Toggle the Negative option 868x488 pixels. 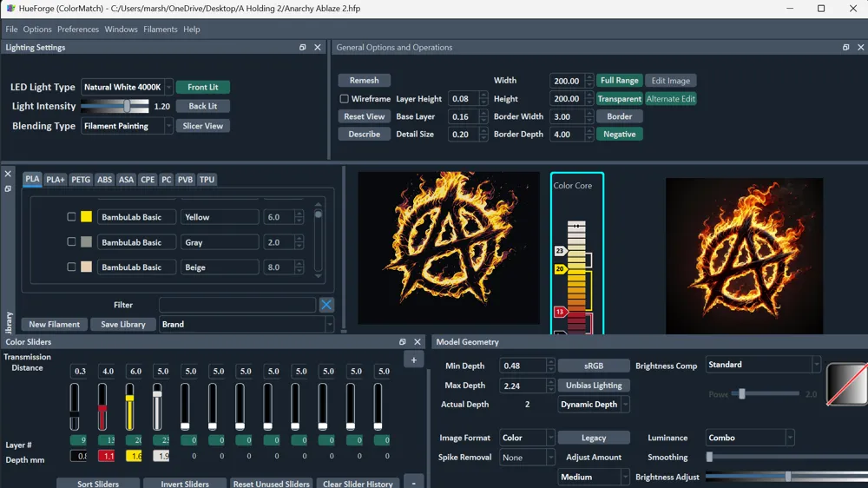[x=620, y=134]
